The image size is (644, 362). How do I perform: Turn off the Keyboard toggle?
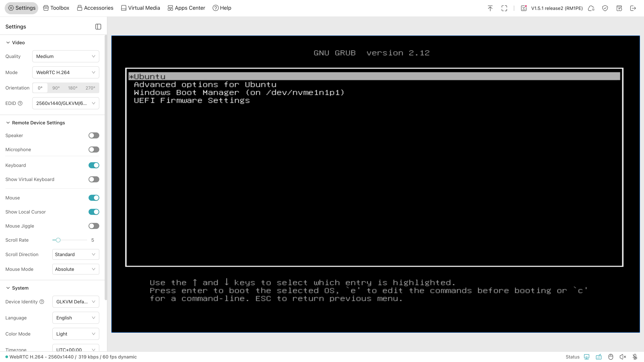pyautogui.click(x=94, y=165)
